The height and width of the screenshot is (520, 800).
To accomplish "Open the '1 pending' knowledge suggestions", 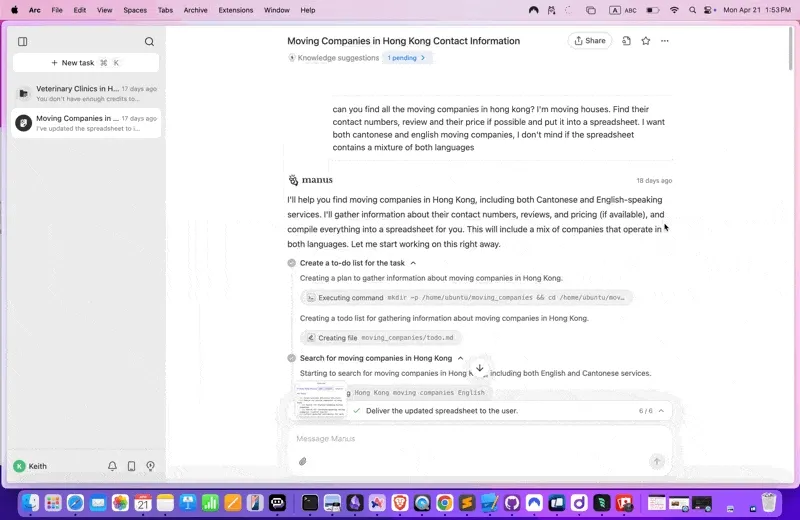I will pyautogui.click(x=407, y=58).
